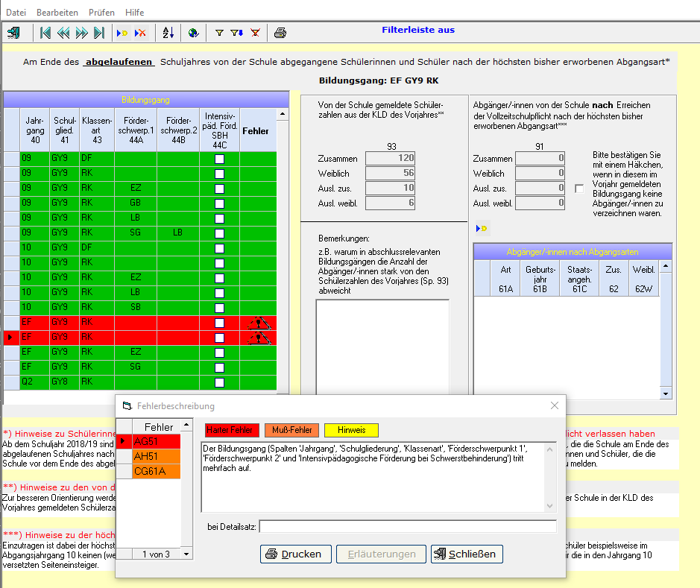
Task: Click the A-Z sort icon
Action: [168, 33]
